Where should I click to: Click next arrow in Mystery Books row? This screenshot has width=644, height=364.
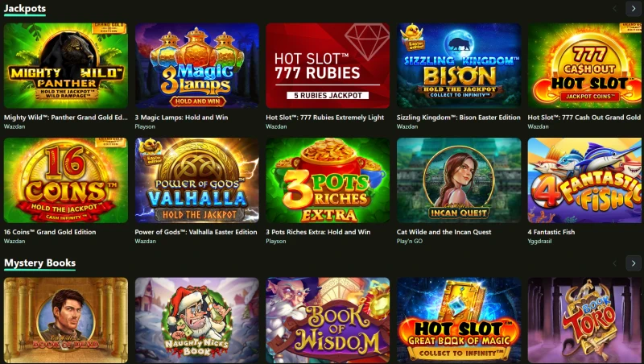(x=634, y=263)
